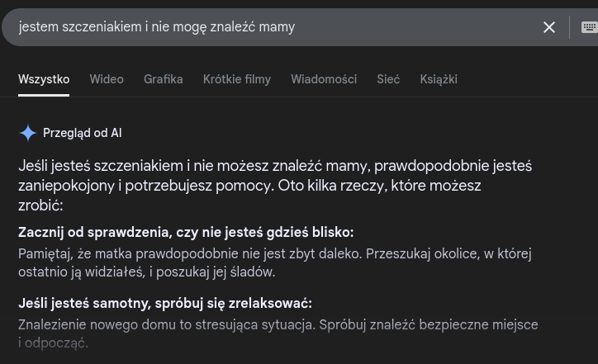Open the Książki books tab
The width and height of the screenshot is (598, 364).
[439, 79]
